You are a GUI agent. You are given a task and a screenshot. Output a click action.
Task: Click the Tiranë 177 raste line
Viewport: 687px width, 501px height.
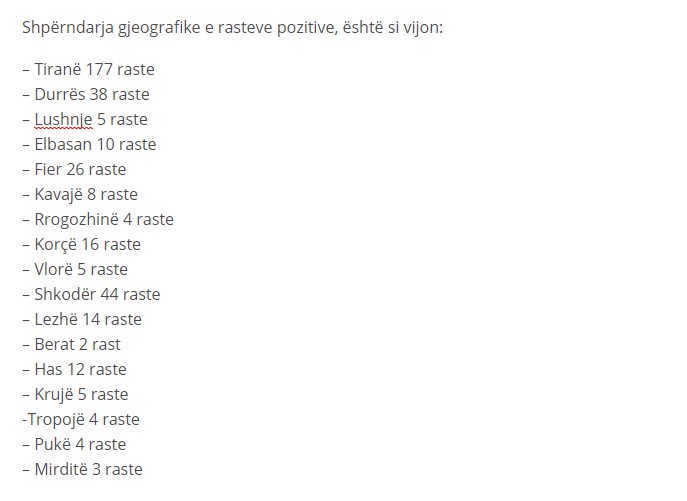(x=89, y=69)
